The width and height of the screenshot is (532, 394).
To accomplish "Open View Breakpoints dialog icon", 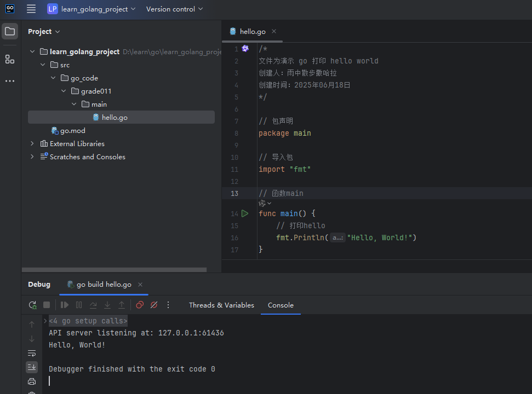I will (x=140, y=305).
